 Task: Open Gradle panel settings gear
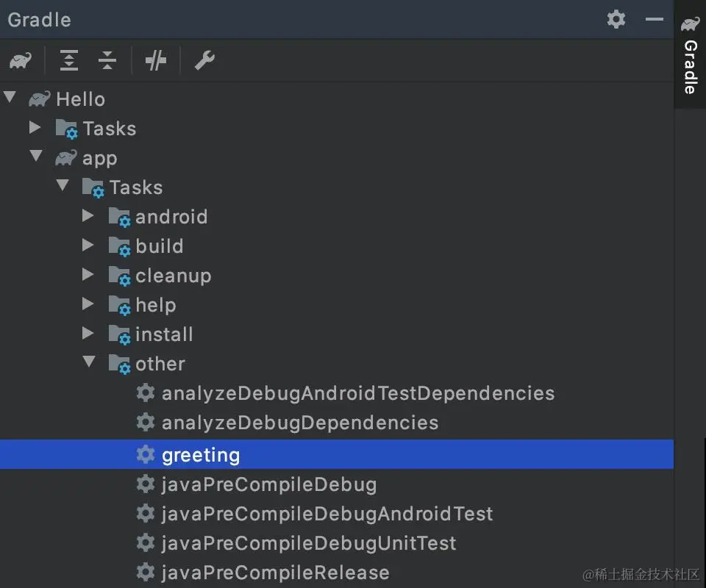tap(616, 19)
